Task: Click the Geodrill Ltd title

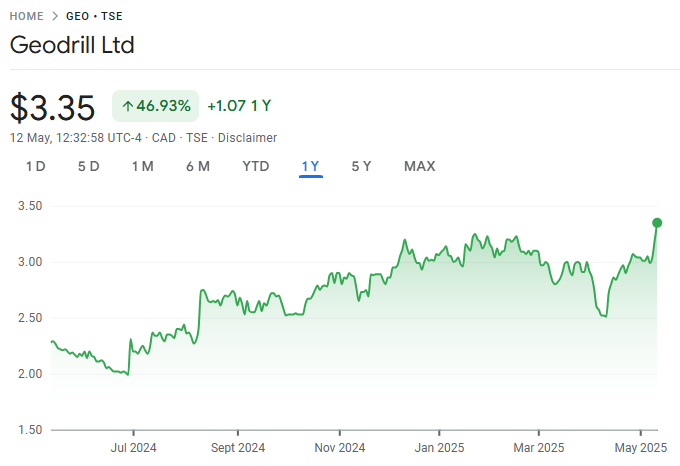Action: click(72, 45)
